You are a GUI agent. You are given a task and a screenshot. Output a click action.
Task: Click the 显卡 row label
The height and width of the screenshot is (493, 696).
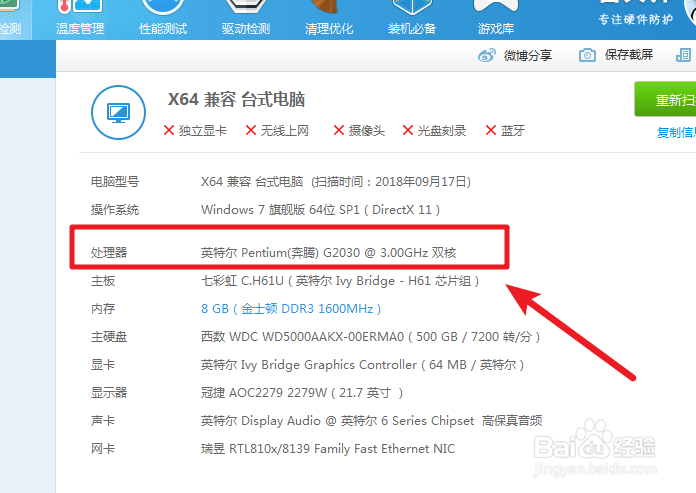(x=103, y=365)
